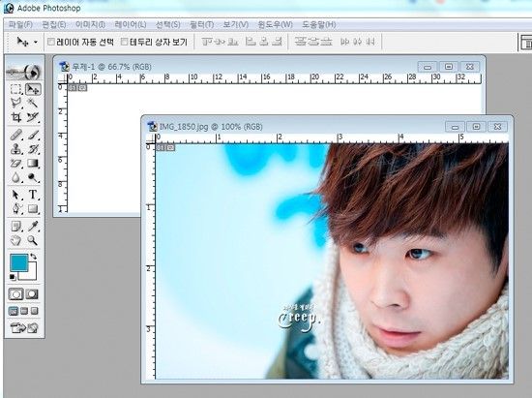Select the Pen tool

[15, 208]
